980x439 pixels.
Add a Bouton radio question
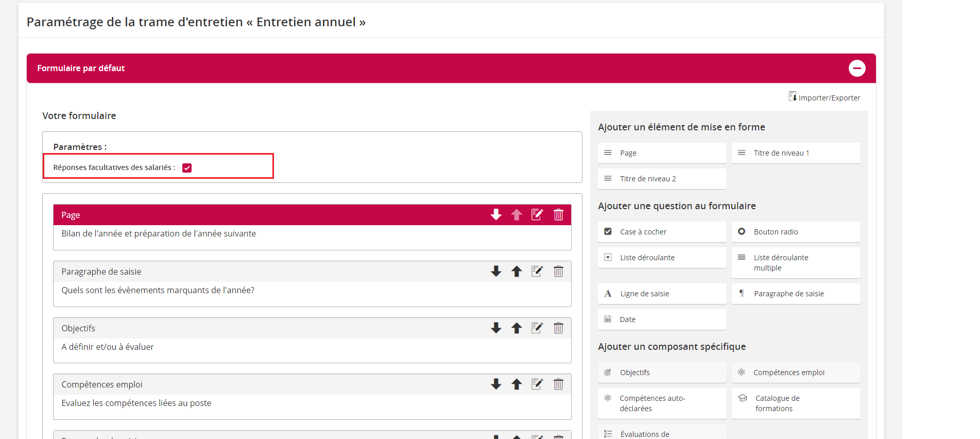tap(796, 232)
